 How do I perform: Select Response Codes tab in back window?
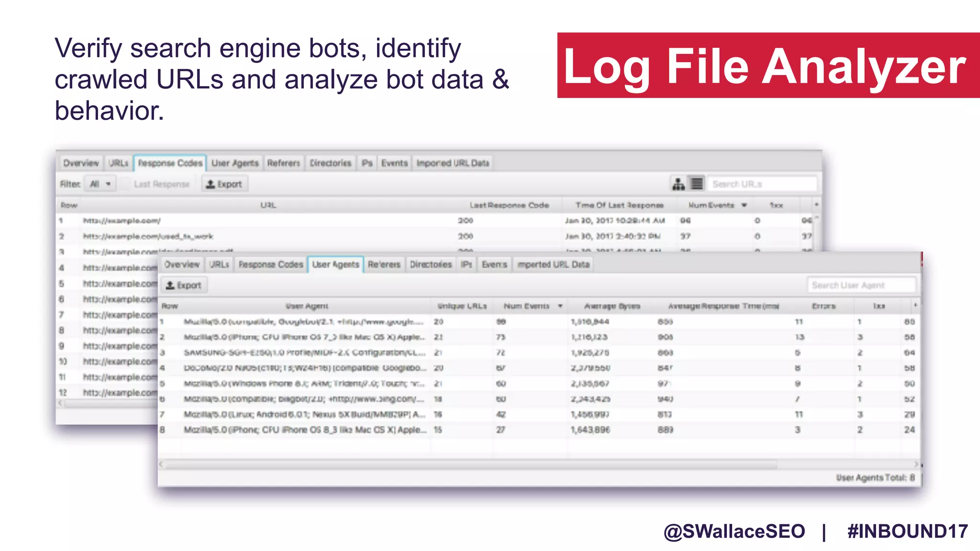click(x=170, y=163)
